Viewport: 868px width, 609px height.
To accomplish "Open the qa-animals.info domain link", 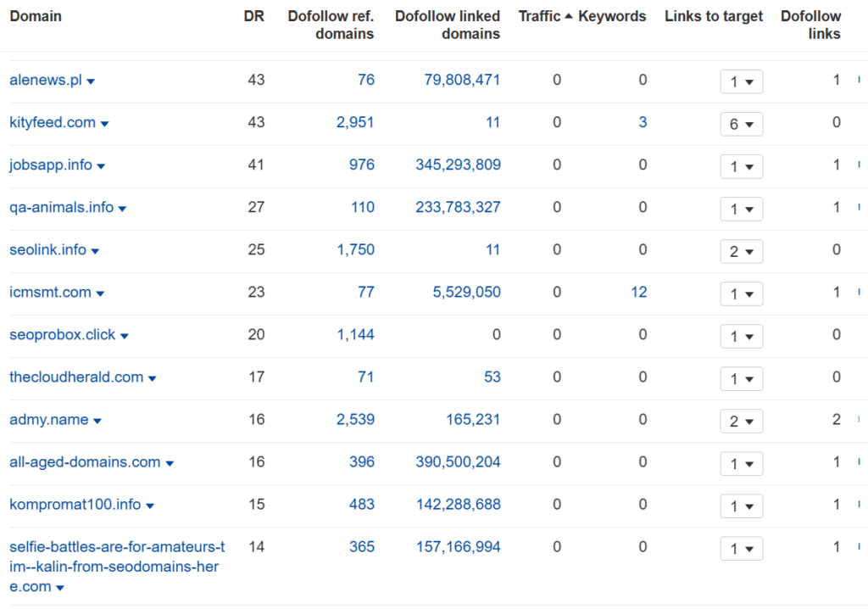I will pyautogui.click(x=61, y=207).
